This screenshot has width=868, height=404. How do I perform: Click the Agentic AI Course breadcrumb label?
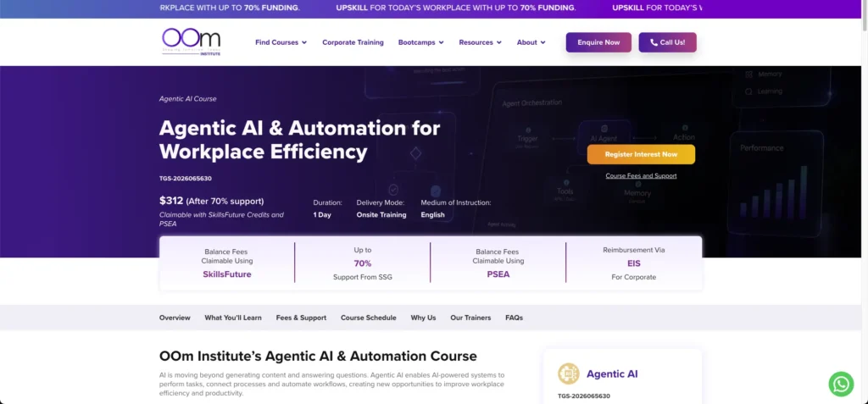click(187, 99)
